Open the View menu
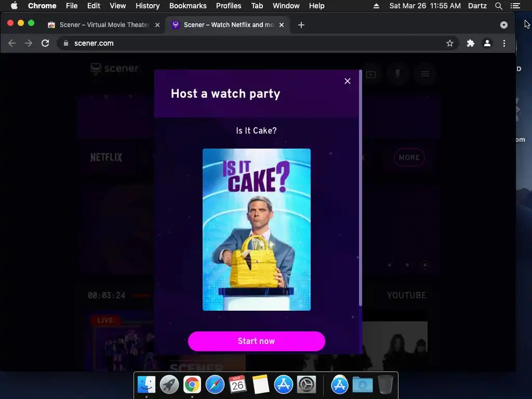 point(118,6)
